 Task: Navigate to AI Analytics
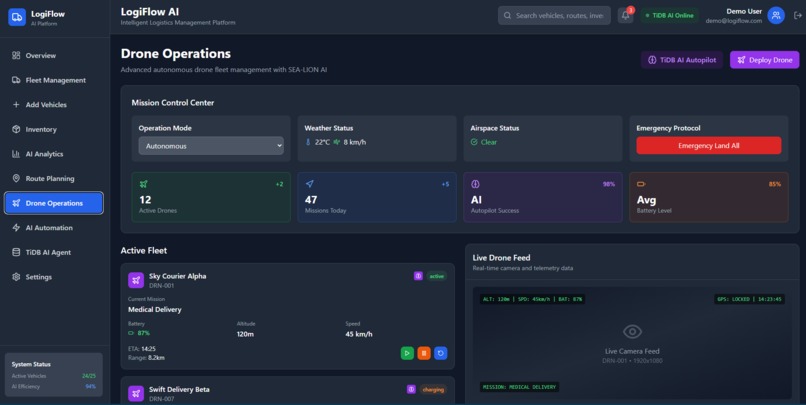[54, 154]
